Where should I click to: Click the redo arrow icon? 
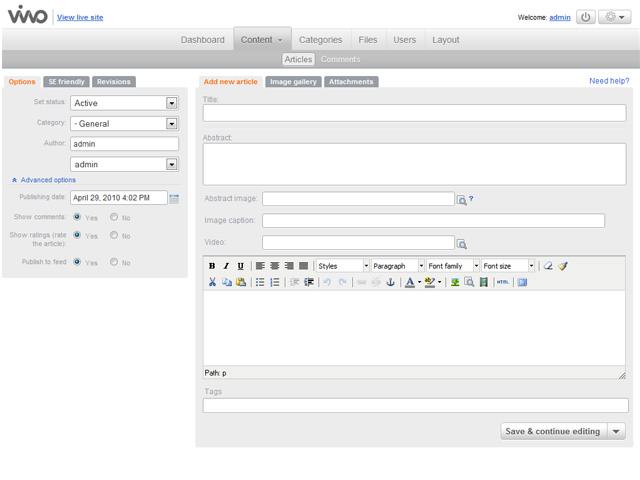(342, 282)
